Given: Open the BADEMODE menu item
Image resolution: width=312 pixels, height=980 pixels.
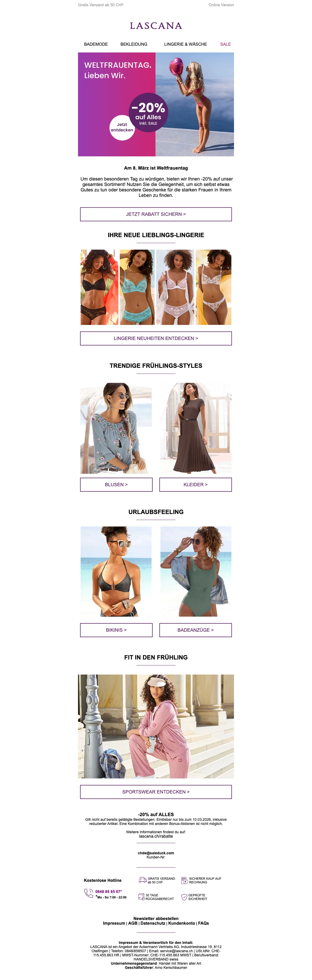Looking at the screenshot, I should tap(96, 44).
